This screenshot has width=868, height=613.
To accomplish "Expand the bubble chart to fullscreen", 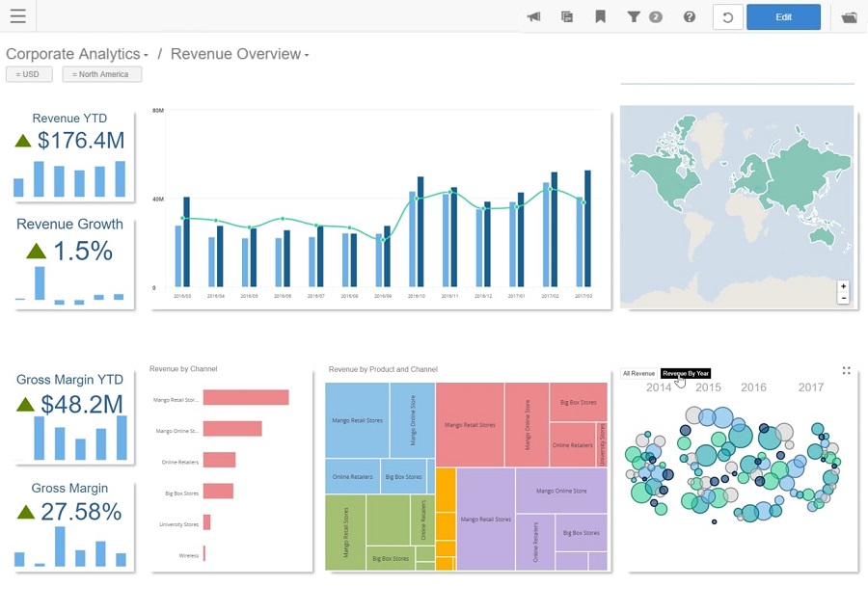I will 847,371.
